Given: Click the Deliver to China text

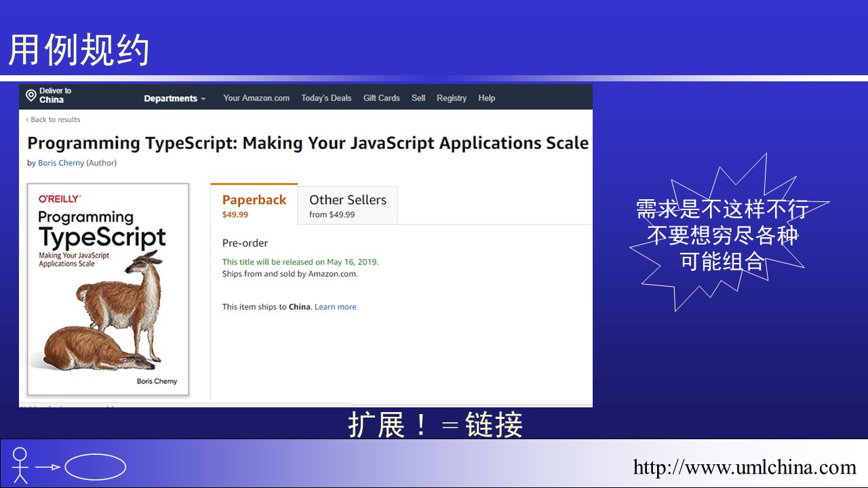Looking at the screenshot, I should pyautogui.click(x=55, y=96).
